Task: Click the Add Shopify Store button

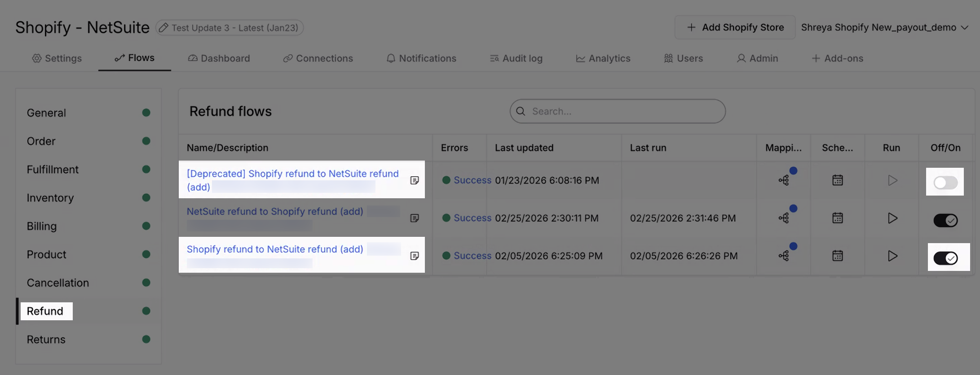Action: [x=735, y=27]
